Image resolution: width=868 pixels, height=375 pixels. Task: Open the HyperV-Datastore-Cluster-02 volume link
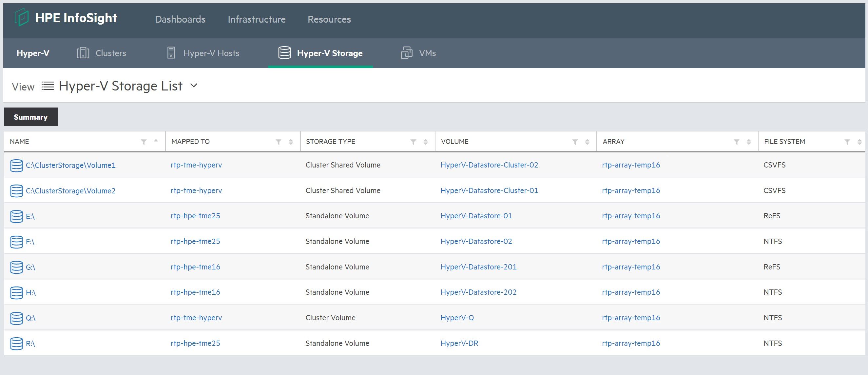tap(489, 165)
